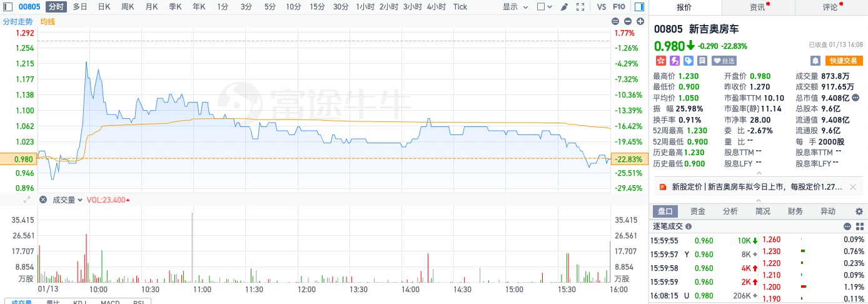
Task: Click the plus zoom icon above chart
Action: [640, 21]
